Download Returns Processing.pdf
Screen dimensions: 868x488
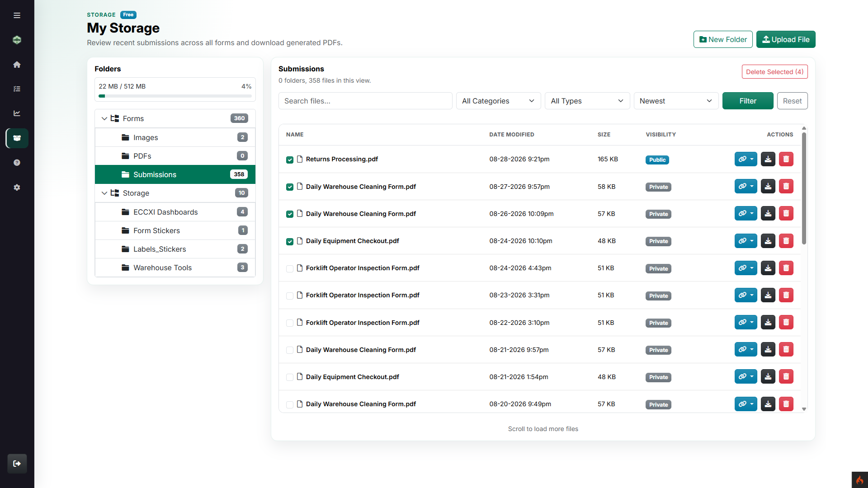coord(768,159)
